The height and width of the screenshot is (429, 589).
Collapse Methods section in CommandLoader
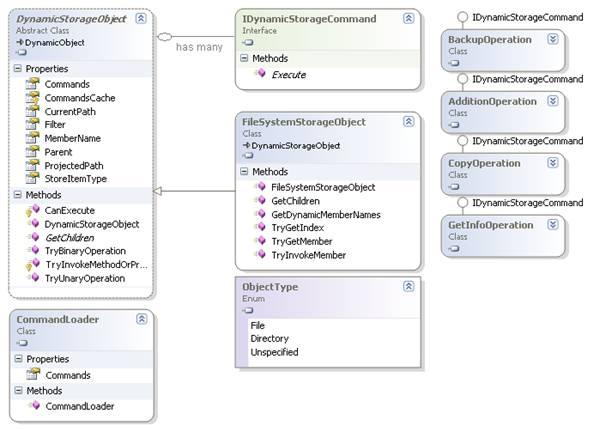coord(18,390)
